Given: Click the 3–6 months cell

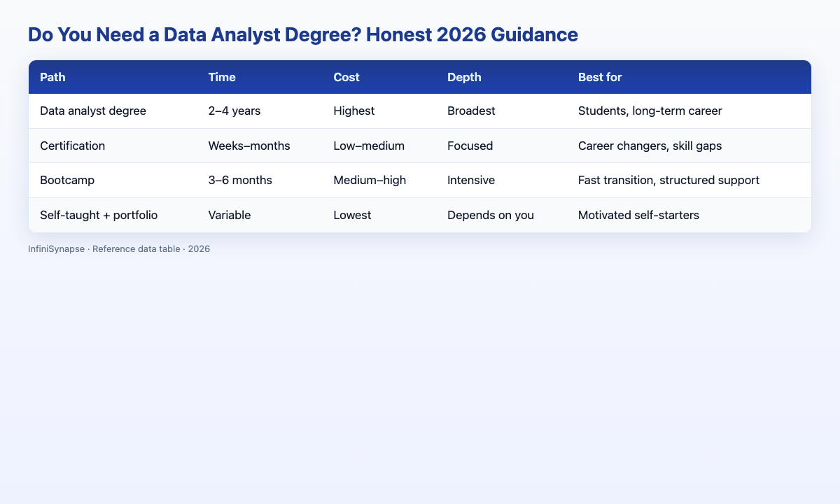Looking at the screenshot, I should (240, 180).
